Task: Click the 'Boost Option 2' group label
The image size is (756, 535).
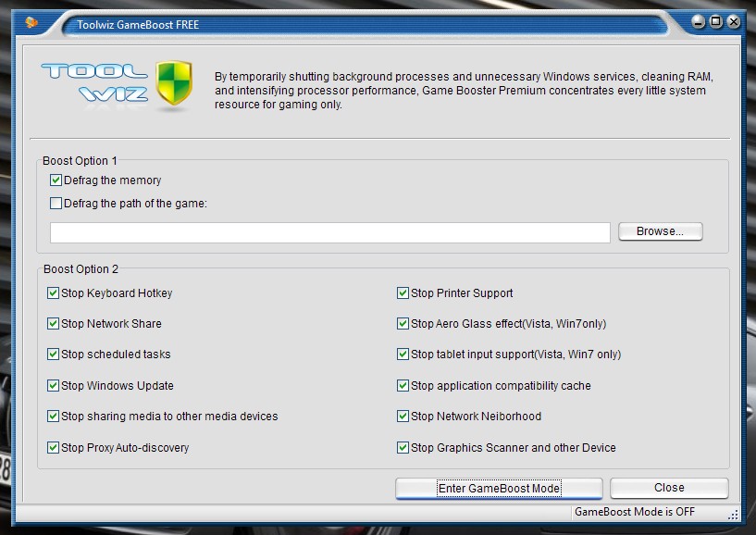Action: click(x=81, y=269)
